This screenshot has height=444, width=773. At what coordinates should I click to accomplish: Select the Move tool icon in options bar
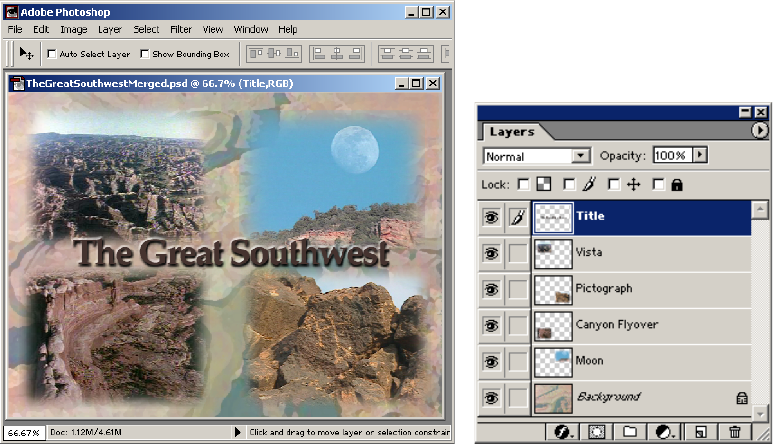coord(27,54)
